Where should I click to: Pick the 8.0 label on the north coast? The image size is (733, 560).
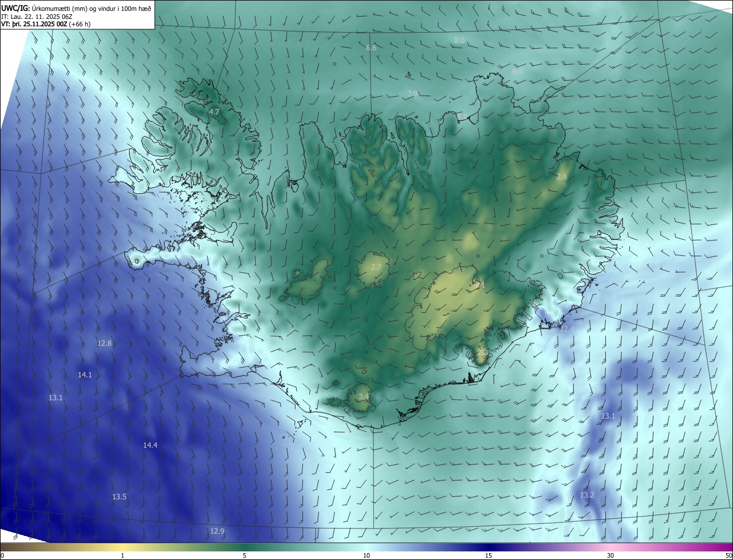pyautogui.click(x=462, y=116)
